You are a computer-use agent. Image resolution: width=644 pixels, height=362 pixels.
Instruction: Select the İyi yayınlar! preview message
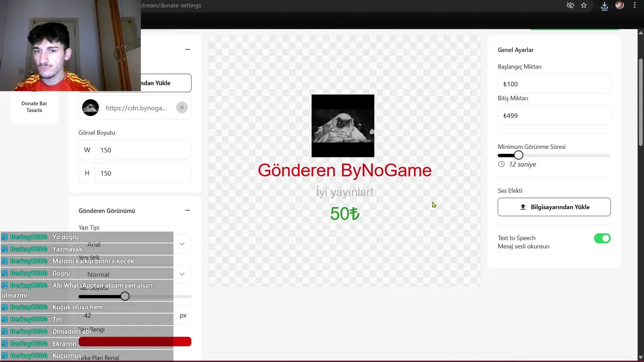[x=345, y=192]
